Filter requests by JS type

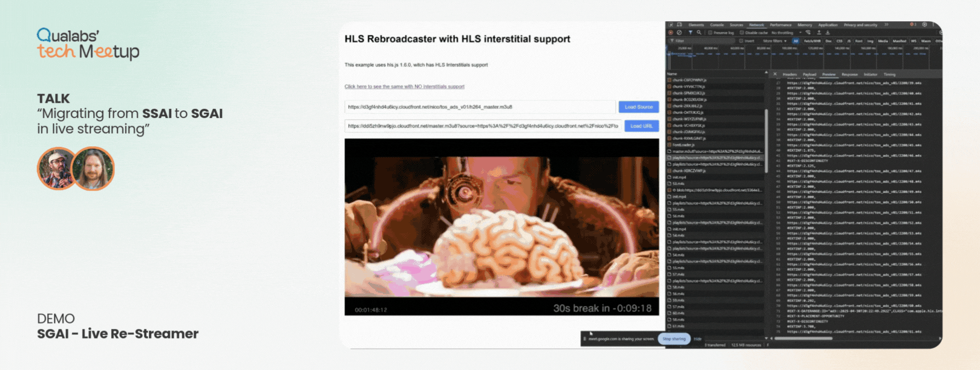coord(849,41)
